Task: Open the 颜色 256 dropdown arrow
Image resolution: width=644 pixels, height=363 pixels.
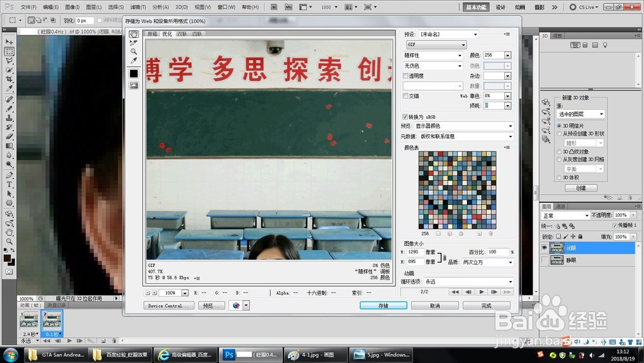Action: (x=507, y=55)
